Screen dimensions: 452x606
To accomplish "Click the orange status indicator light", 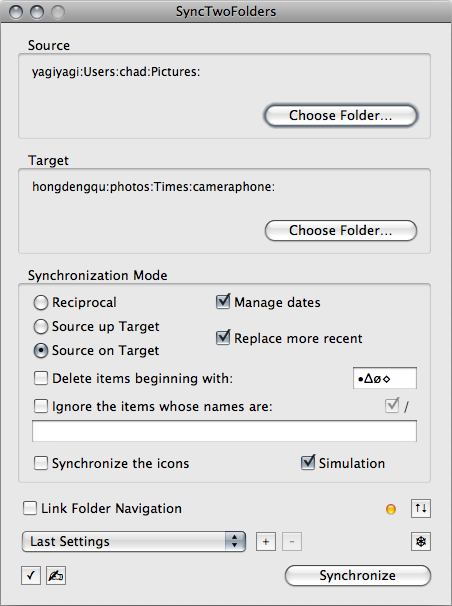I will point(391,509).
